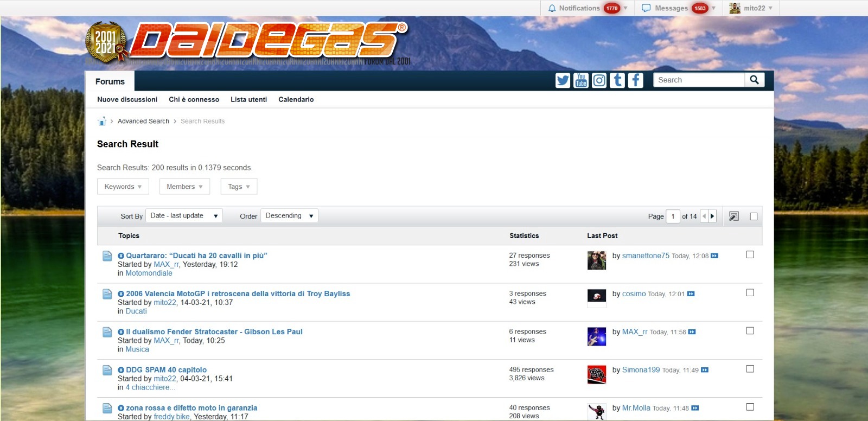Open the Motomondiale forum link
This screenshot has width=868, height=421.
click(149, 273)
